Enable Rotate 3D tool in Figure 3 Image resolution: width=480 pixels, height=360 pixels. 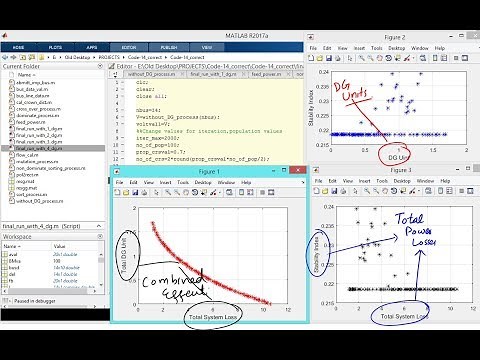click(x=394, y=191)
